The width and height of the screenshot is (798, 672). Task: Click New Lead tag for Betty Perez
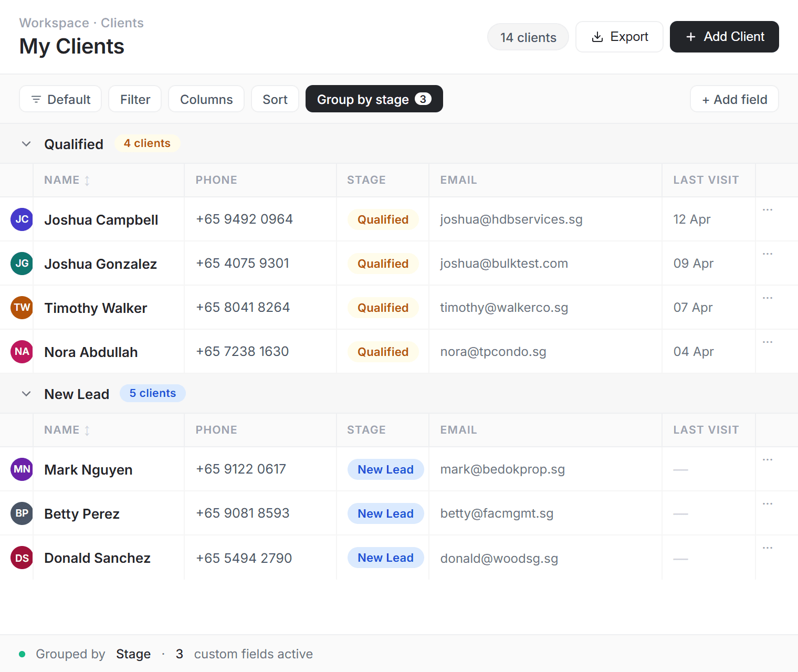pos(386,513)
